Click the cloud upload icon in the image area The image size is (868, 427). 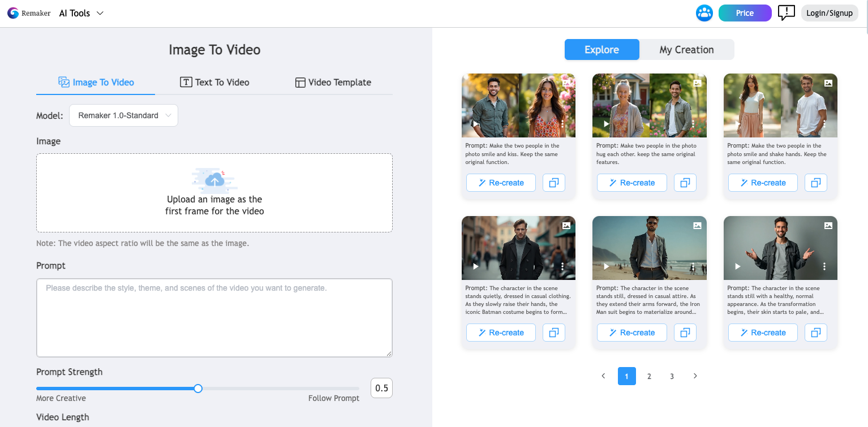214,180
